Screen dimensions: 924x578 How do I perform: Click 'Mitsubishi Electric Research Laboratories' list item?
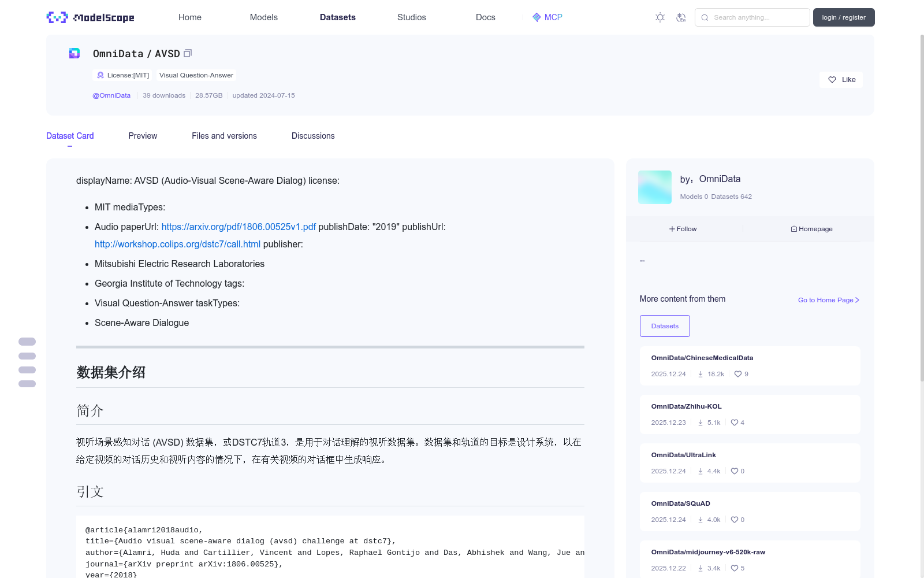click(180, 264)
